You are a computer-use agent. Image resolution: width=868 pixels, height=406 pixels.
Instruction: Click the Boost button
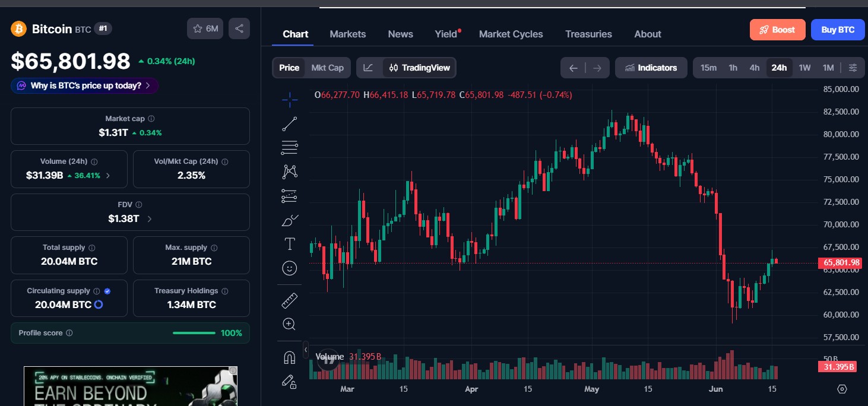(777, 30)
